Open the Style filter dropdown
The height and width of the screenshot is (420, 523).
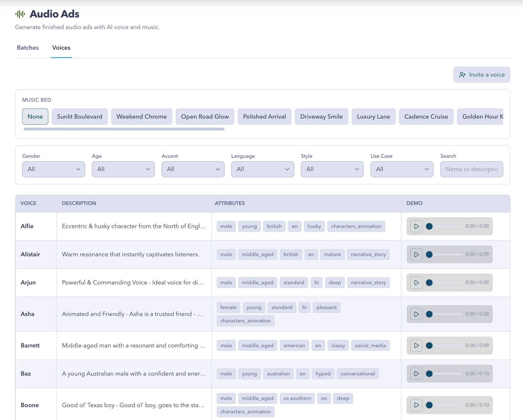pyautogui.click(x=332, y=169)
